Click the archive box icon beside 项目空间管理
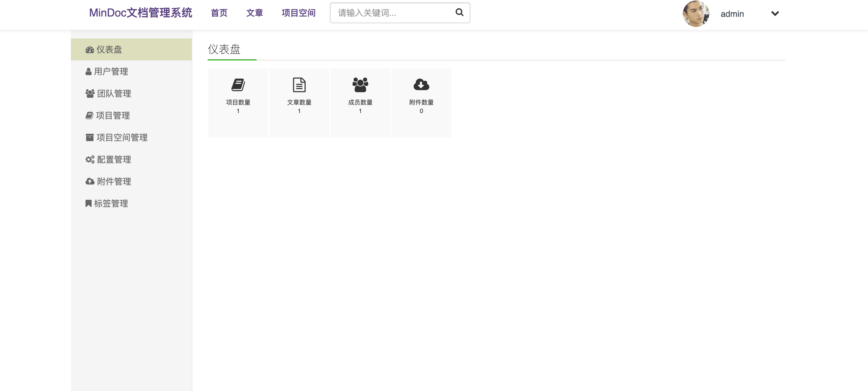 (89, 137)
